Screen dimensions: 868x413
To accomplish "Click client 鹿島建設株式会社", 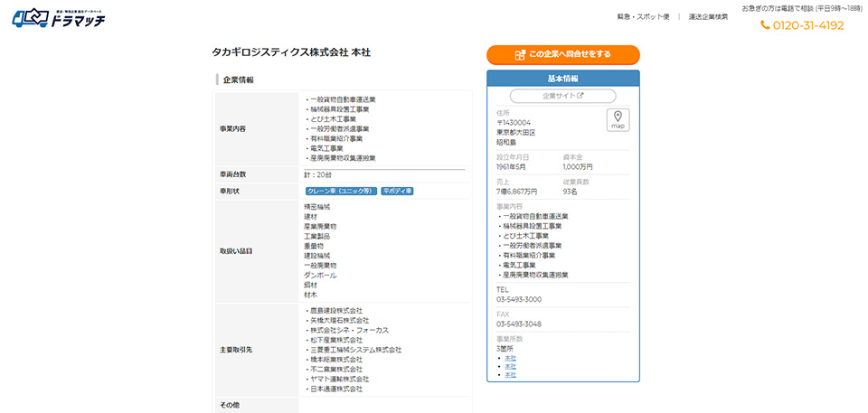I will (336, 311).
